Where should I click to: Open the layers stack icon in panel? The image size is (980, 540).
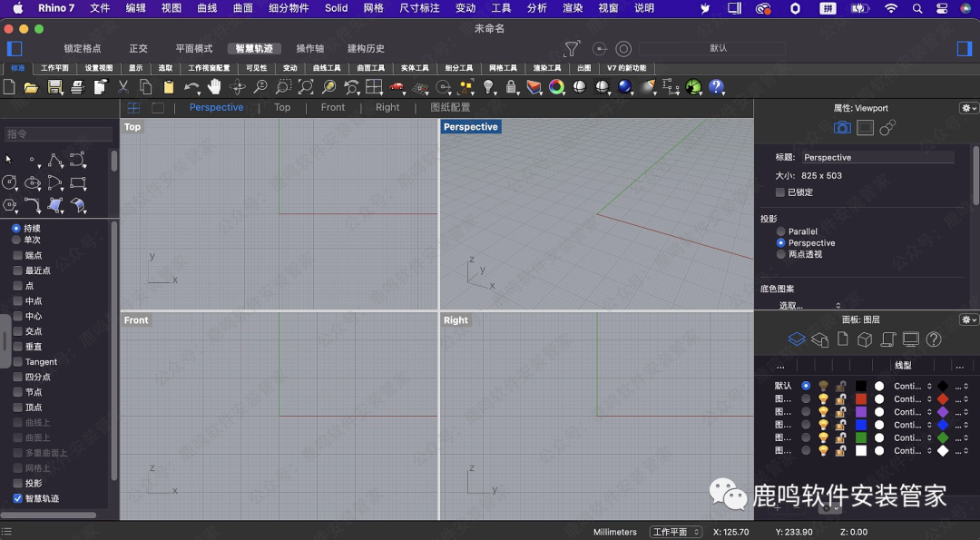[796, 339]
